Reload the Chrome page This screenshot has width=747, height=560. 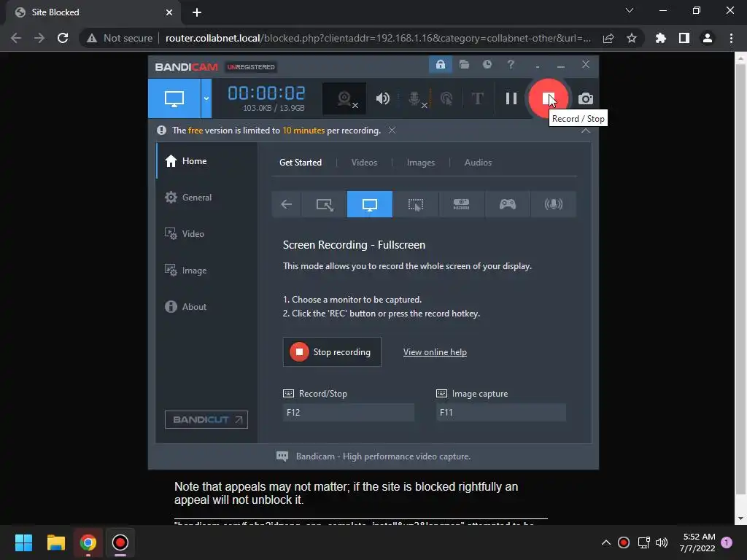point(63,38)
